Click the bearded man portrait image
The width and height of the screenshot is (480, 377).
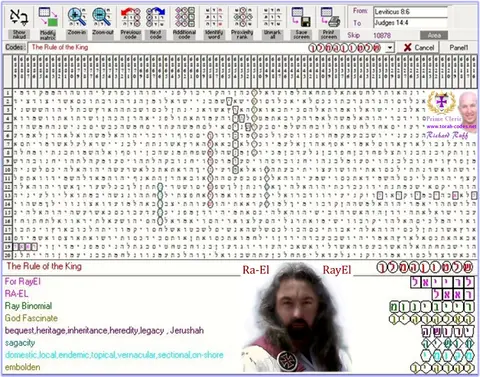[x=297, y=317]
